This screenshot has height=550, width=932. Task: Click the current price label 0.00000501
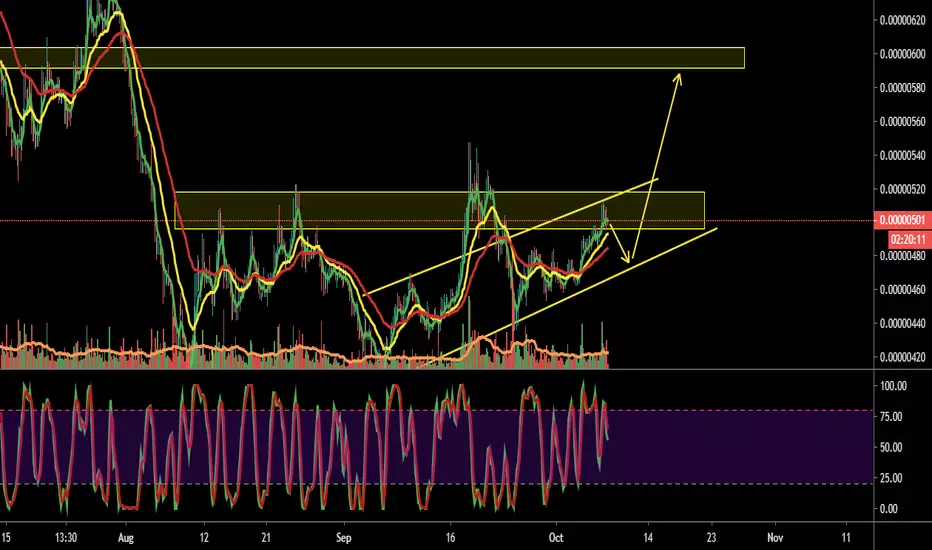tap(902, 220)
